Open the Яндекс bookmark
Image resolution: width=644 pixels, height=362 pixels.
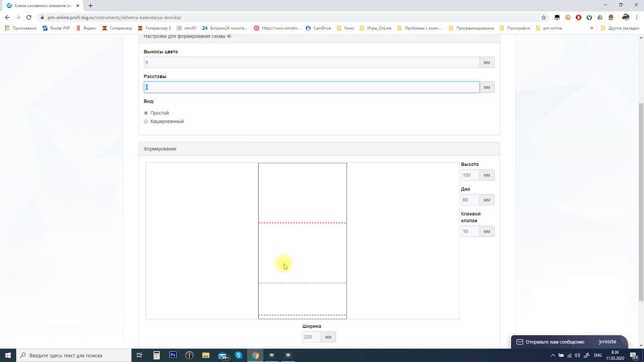pos(86,28)
